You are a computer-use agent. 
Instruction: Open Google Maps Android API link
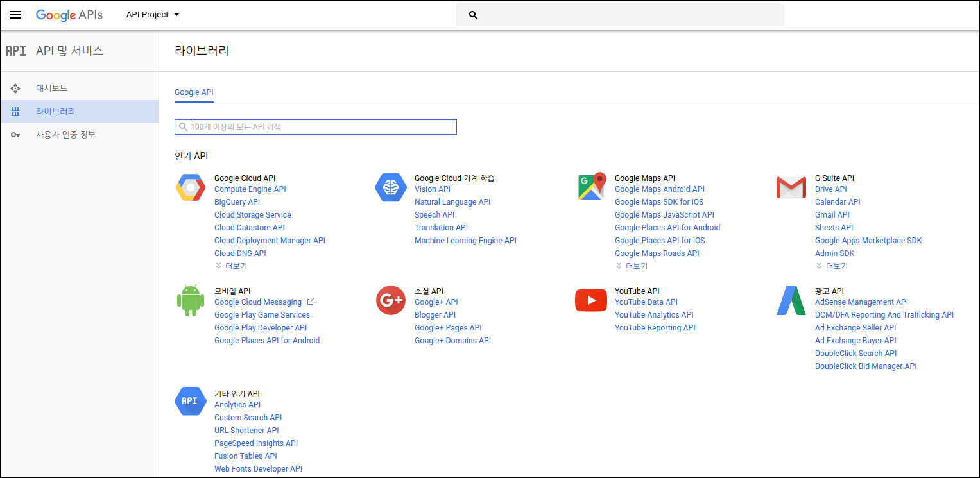pyautogui.click(x=660, y=189)
